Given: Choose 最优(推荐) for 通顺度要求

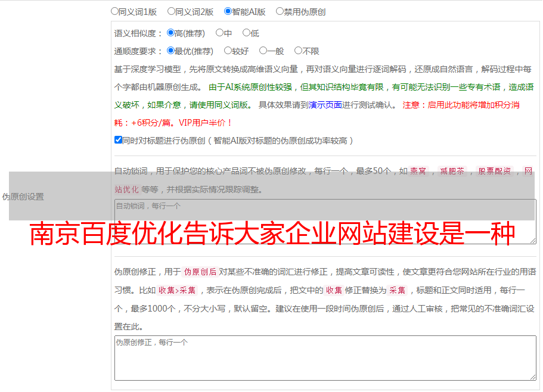Looking at the screenshot, I should pyautogui.click(x=170, y=51).
